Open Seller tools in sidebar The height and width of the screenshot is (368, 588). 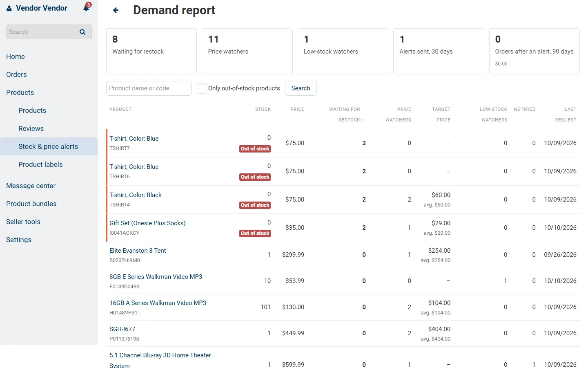tap(23, 222)
